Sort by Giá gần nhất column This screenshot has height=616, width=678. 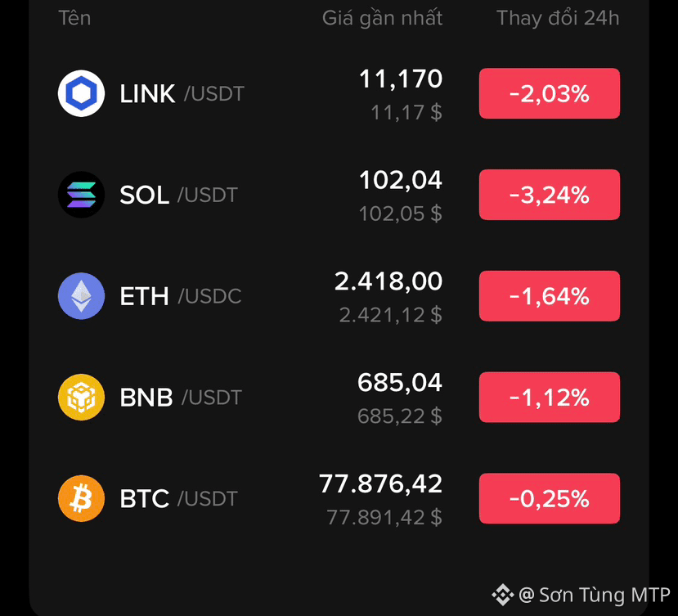tap(382, 19)
